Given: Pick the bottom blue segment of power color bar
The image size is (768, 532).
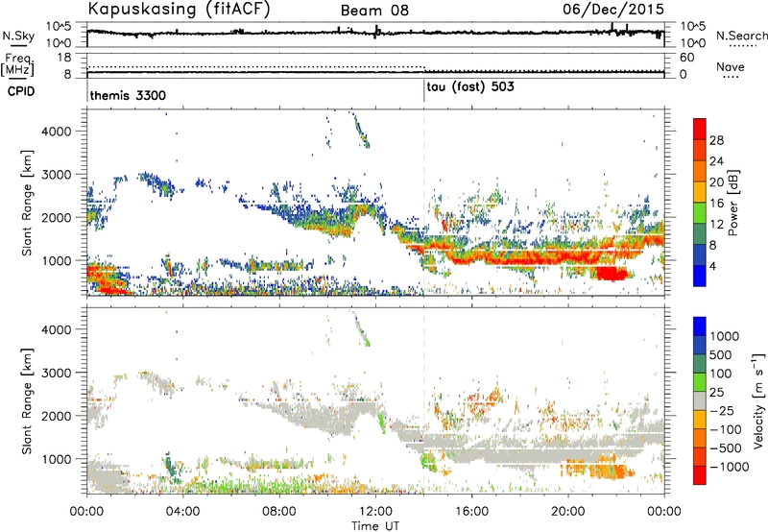Looking at the screenshot, I should pyautogui.click(x=700, y=277).
